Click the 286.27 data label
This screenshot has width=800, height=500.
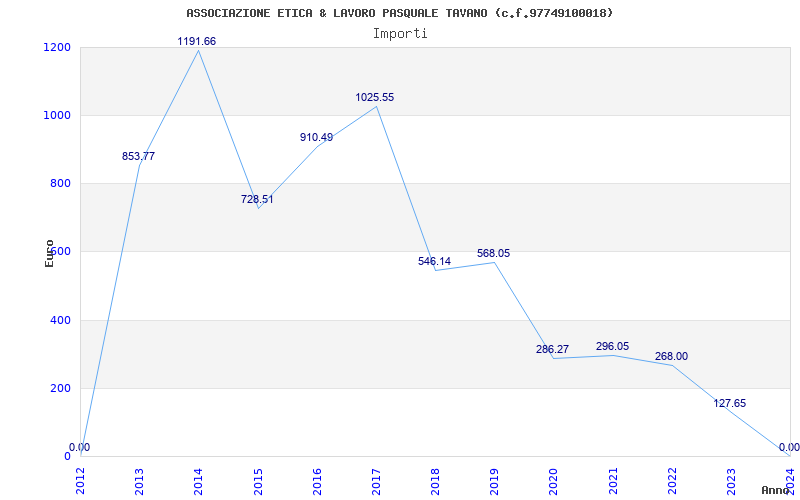[553, 349]
